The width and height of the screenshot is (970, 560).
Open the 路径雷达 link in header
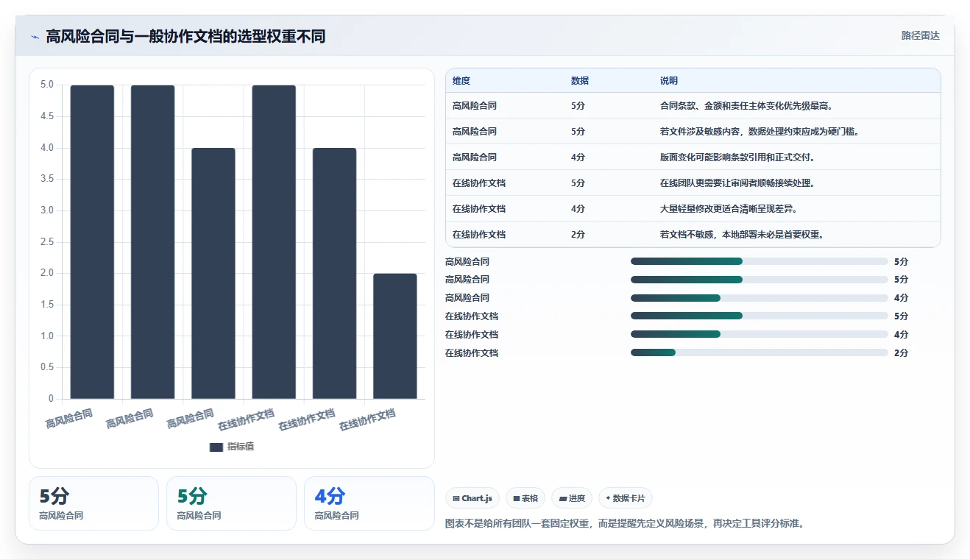(x=921, y=35)
